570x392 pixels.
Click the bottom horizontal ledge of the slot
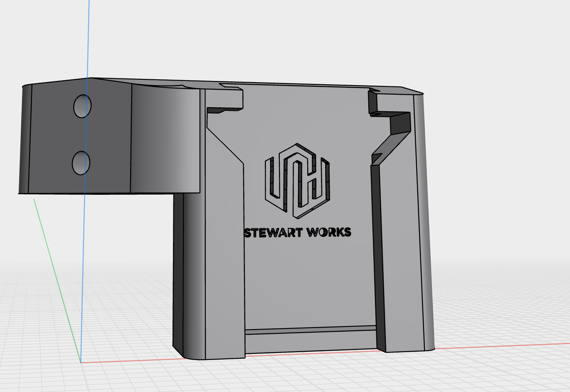coord(311,331)
